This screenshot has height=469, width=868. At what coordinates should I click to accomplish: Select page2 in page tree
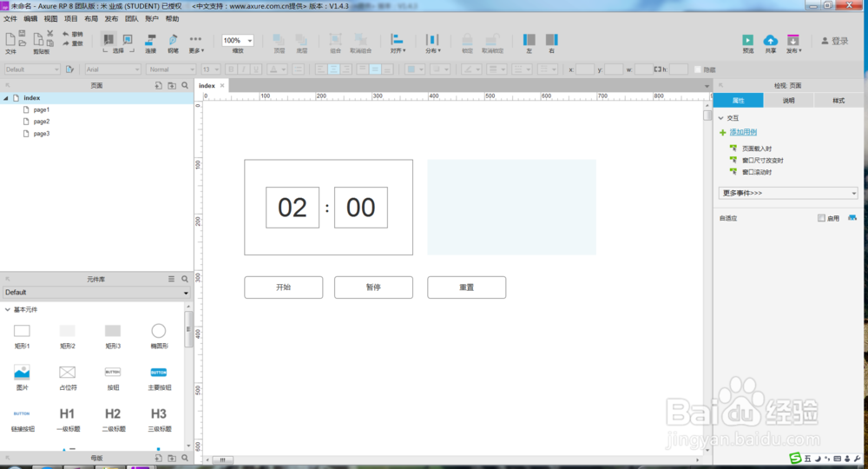click(x=42, y=122)
